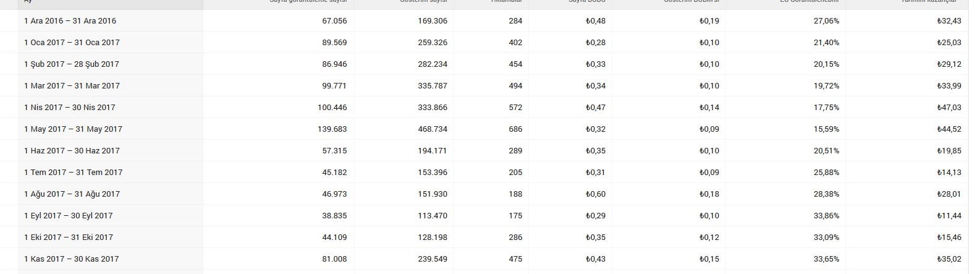Select the 1 Oca 2017 – 31 Oca 2017 row label

point(72,42)
